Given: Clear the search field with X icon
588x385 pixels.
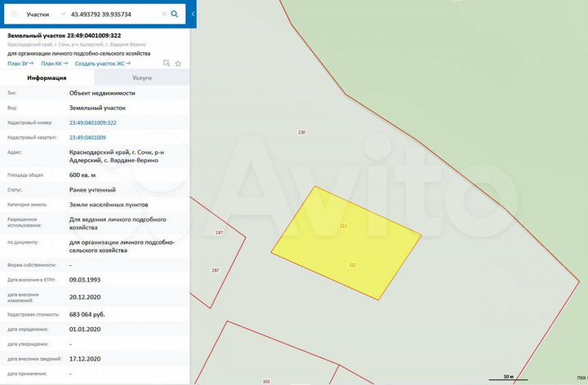Looking at the screenshot, I should (x=163, y=15).
